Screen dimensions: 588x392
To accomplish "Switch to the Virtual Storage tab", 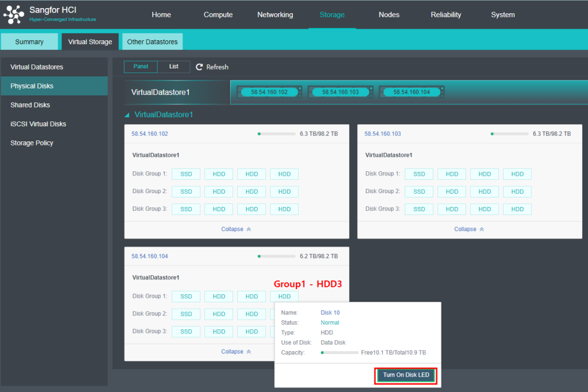I will pyautogui.click(x=90, y=42).
